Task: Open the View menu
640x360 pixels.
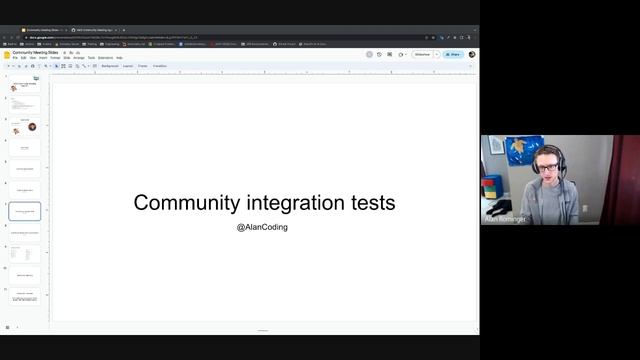Action: coord(33,58)
